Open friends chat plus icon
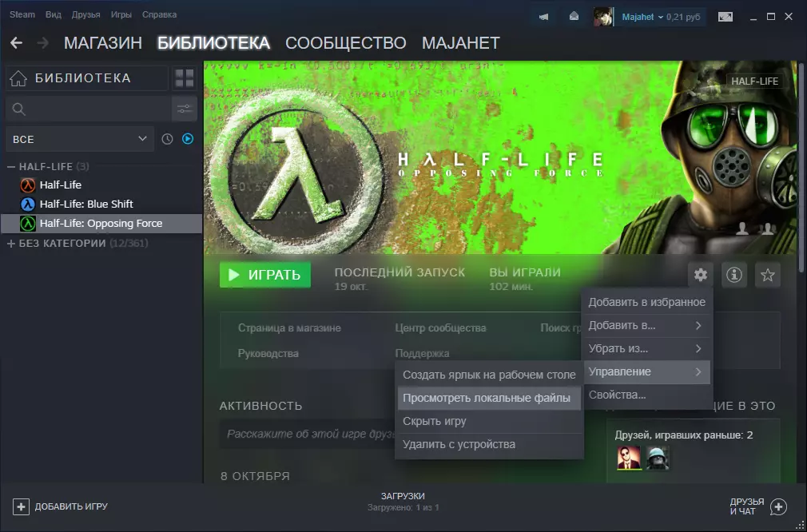Screen dimensions: 807x532 pyautogui.click(x=778, y=506)
